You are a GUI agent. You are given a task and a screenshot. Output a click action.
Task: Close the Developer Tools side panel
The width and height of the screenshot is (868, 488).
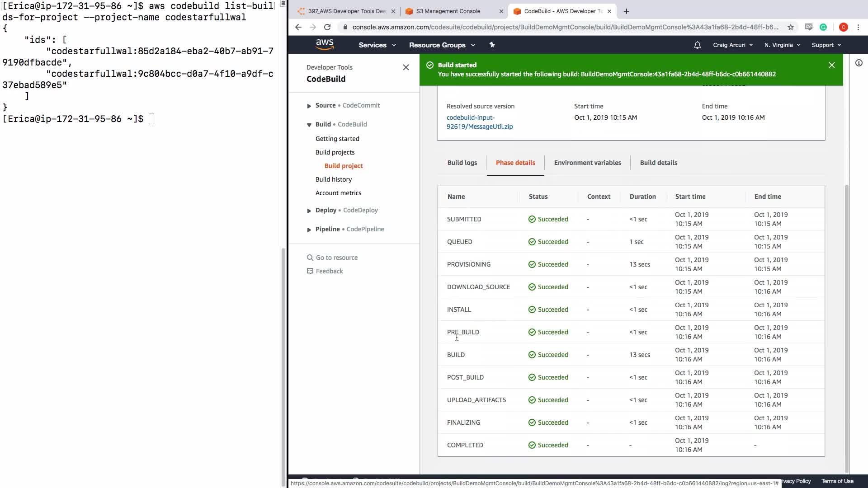click(406, 67)
